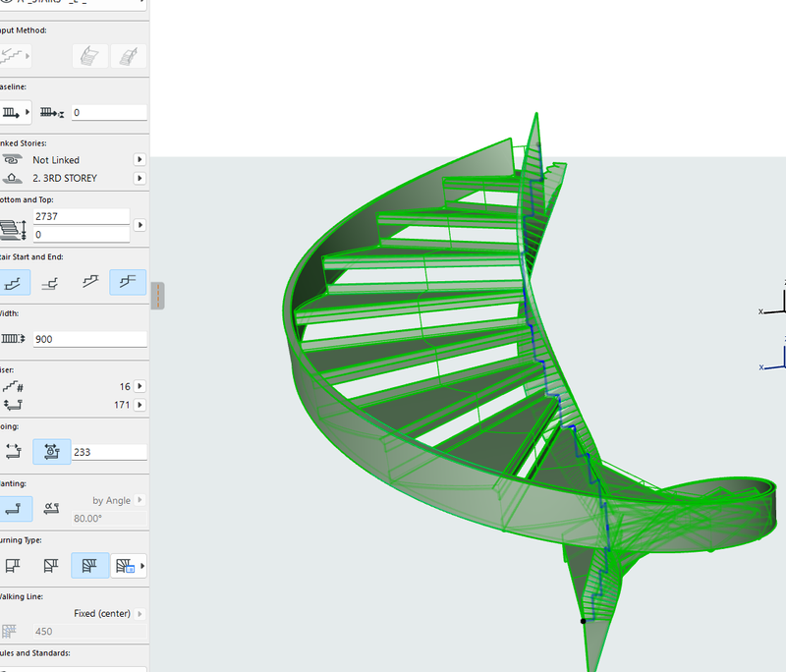Edit the bottom offset field showing 0
This screenshot has height=672, width=786.
tap(82, 235)
